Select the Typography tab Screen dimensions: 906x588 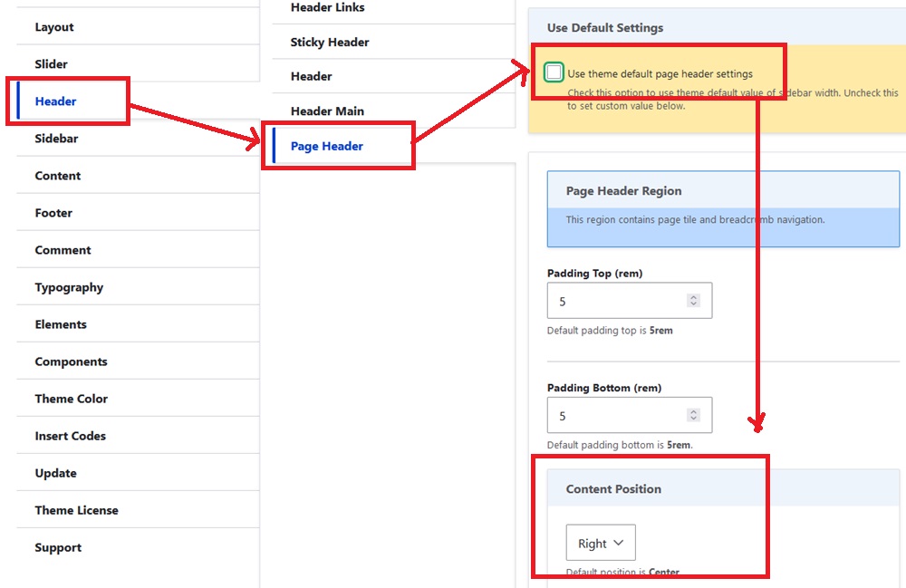coord(69,287)
